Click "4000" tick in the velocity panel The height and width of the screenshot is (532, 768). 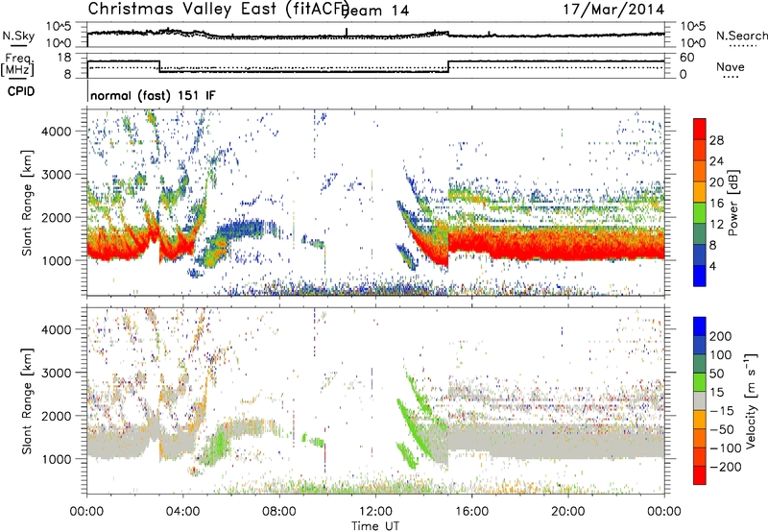click(x=57, y=329)
